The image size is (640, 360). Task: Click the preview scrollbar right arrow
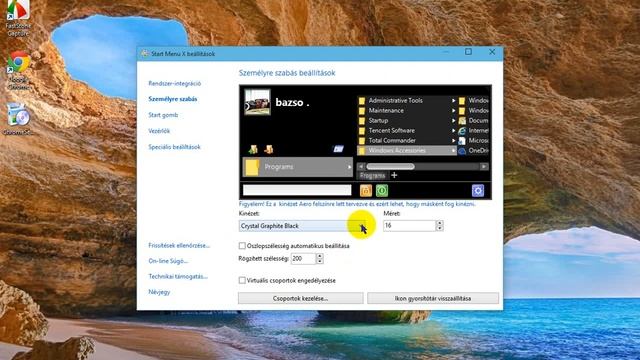pyautogui.click(x=483, y=167)
